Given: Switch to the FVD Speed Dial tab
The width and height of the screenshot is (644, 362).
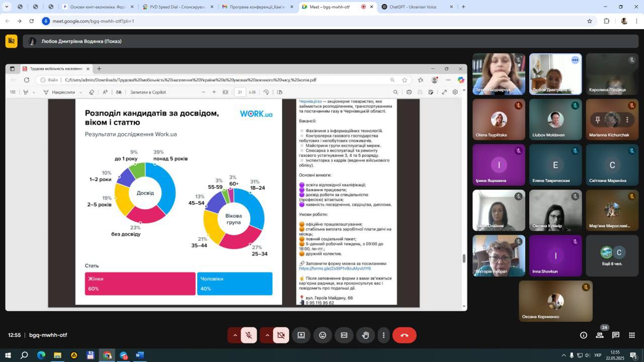Looking at the screenshot, I should tap(177, 7).
